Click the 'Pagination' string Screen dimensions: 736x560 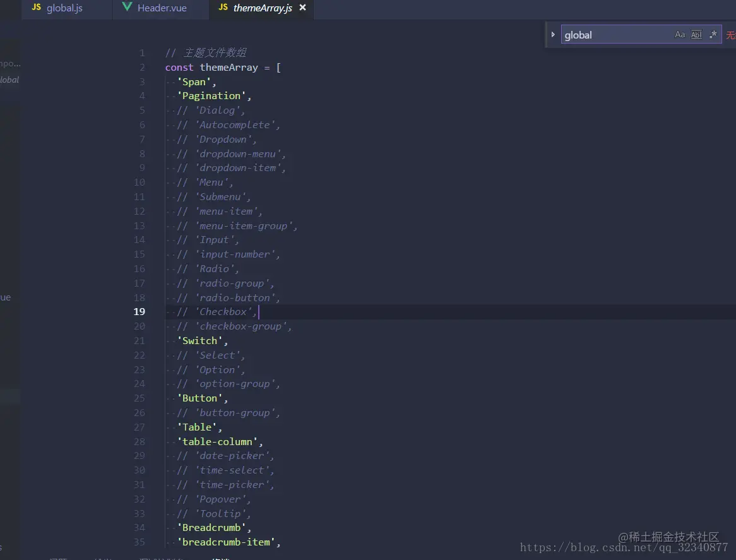click(x=211, y=96)
